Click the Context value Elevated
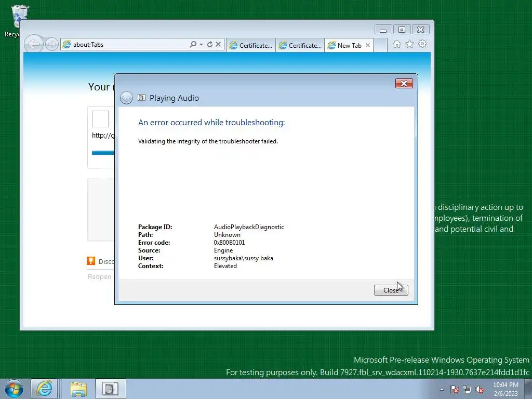The image size is (532, 399). pos(225,266)
